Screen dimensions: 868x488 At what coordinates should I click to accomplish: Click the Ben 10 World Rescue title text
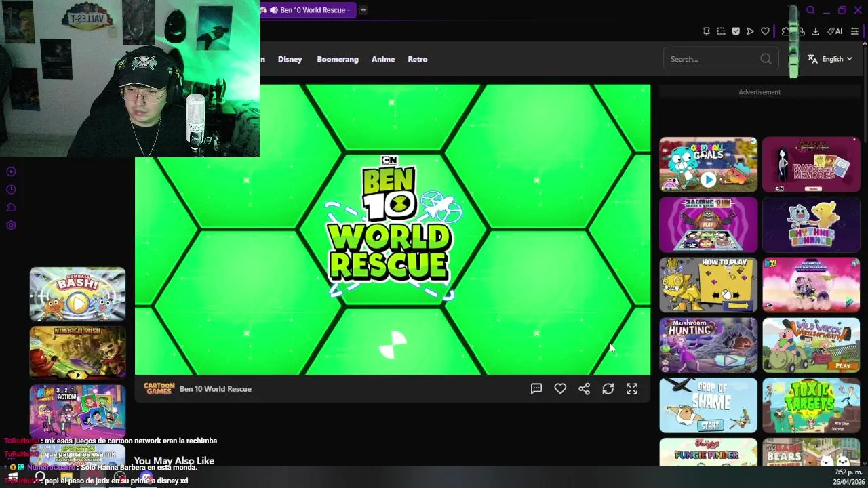coord(216,389)
